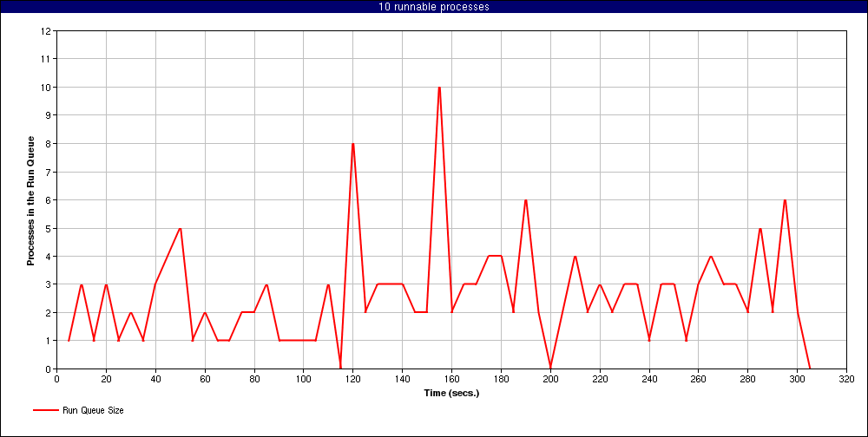Image resolution: width=868 pixels, height=437 pixels.
Task: Click the 'Time (secs.)' axis title
Action: (451, 394)
